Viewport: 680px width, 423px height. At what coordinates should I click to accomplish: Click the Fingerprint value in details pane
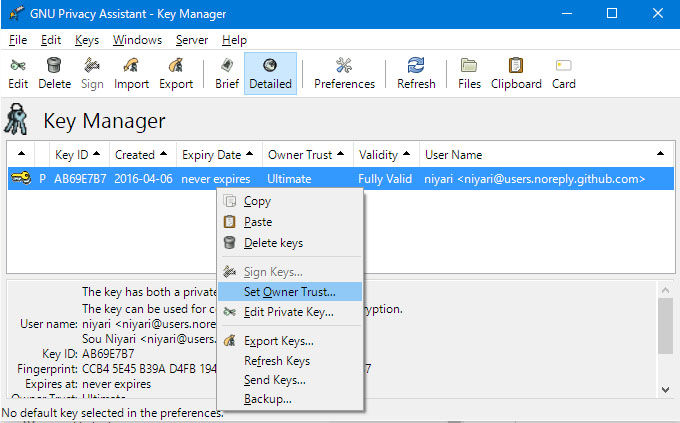(149, 369)
